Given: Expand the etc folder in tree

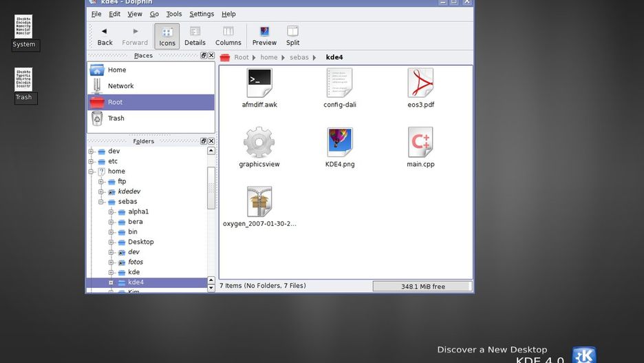Looking at the screenshot, I should point(91,161).
